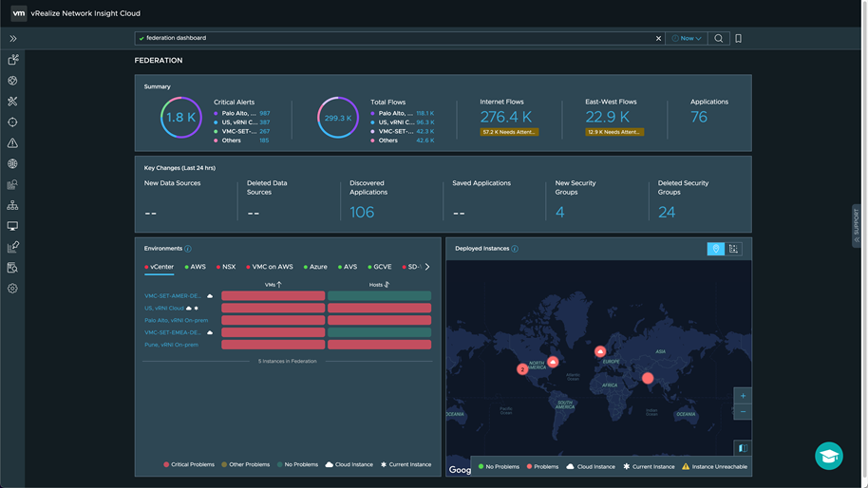Click the search magnifier icon

click(719, 39)
